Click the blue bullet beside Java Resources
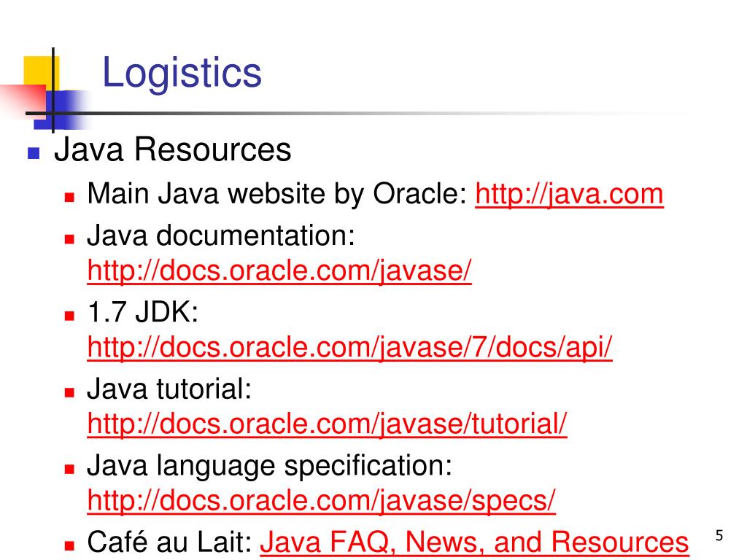The width and height of the screenshot is (747, 560). coord(34,153)
